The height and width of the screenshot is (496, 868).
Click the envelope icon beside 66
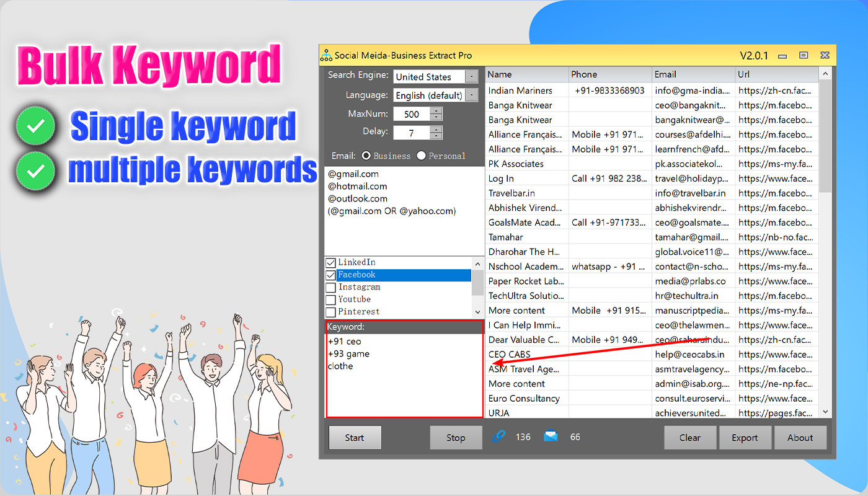point(551,436)
